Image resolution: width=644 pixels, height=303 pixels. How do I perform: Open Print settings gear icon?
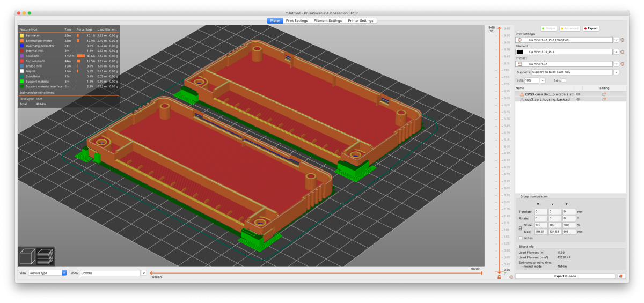pos(623,40)
